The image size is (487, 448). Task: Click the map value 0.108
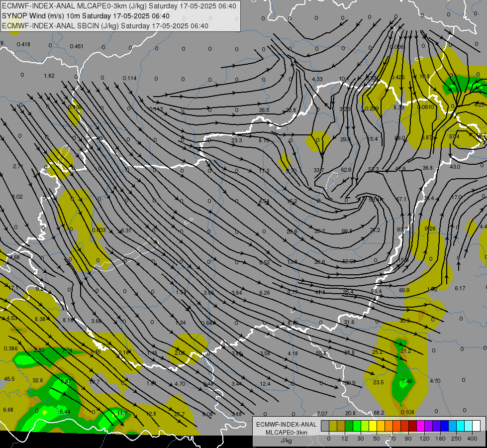point(407,412)
